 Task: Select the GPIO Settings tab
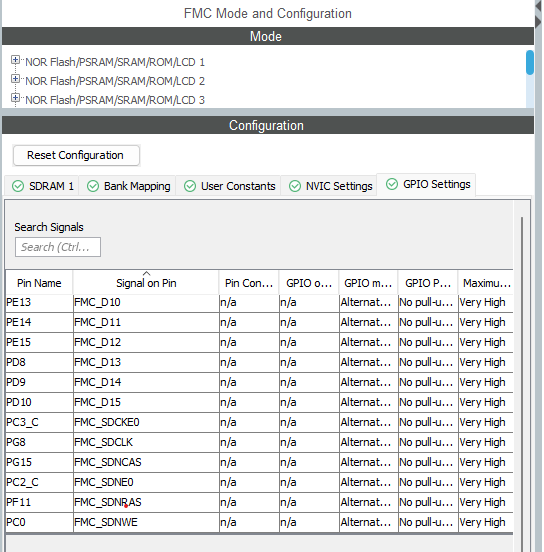[x=426, y=184]
